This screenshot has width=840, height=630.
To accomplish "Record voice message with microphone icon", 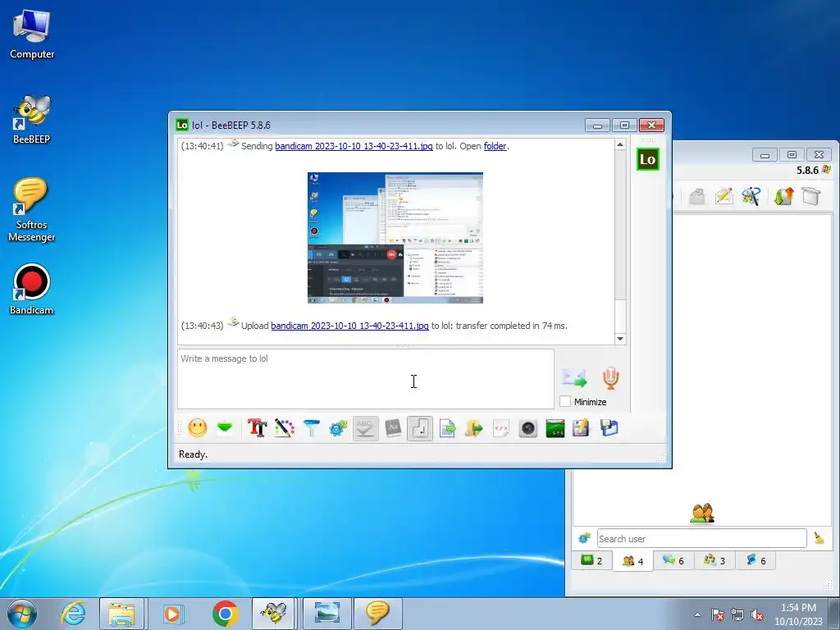I will 610,377.
